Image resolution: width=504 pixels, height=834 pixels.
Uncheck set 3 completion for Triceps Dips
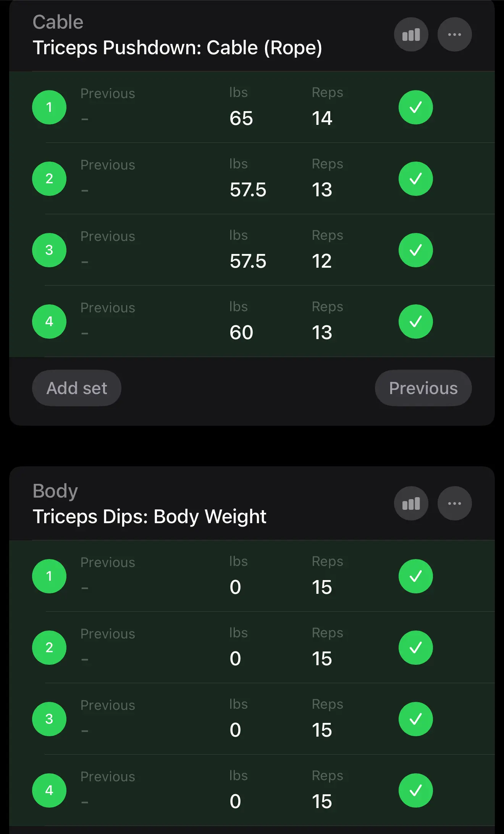[415, 719]
